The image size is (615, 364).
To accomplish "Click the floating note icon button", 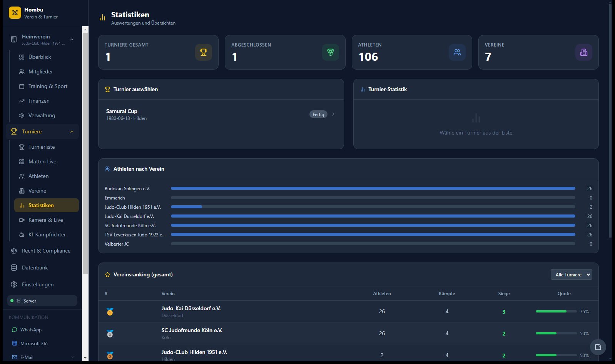I will pyautogui.click(x=598, y=347).
